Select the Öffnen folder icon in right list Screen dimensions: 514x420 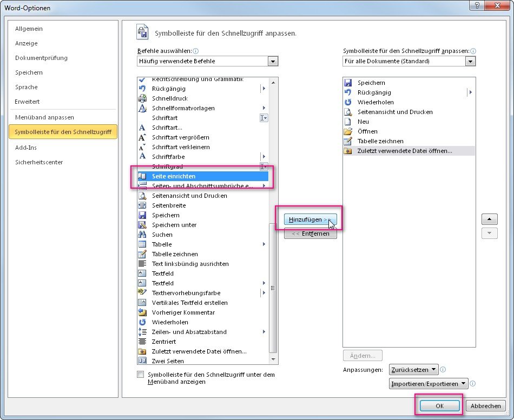(348, 131)
